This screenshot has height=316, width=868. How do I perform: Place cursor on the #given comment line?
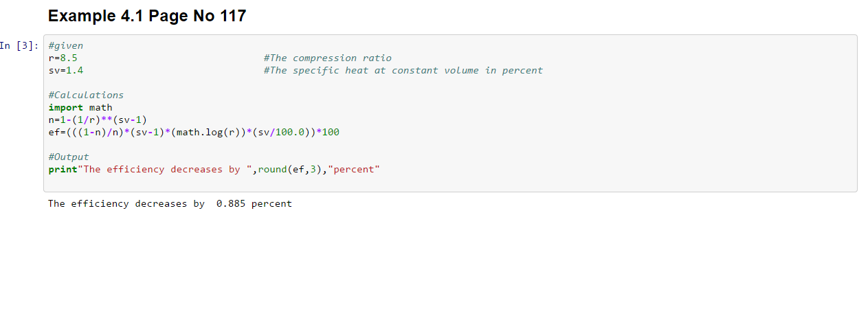point(65,46)
